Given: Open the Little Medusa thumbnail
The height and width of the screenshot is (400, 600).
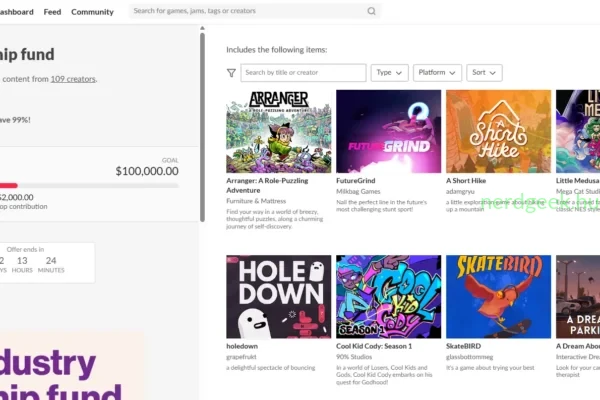Looking at the screenshot, I should [578, 131].
